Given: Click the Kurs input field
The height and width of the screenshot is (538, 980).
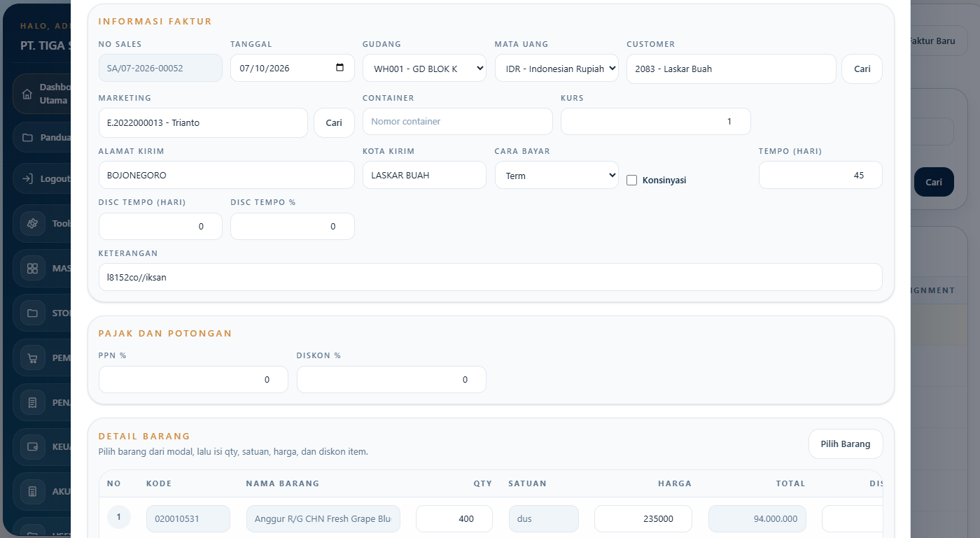Looking at the screenshot, I should pos(656,121).
